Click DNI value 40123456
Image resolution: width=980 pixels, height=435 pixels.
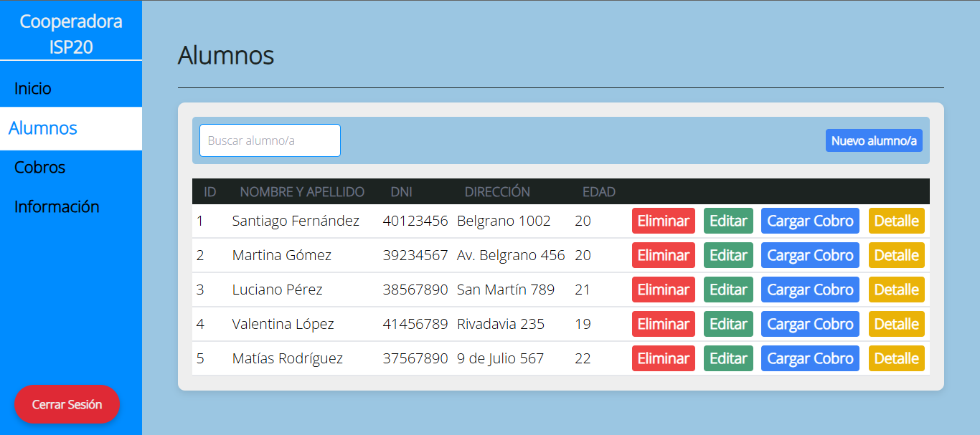(x=415, y=221)
